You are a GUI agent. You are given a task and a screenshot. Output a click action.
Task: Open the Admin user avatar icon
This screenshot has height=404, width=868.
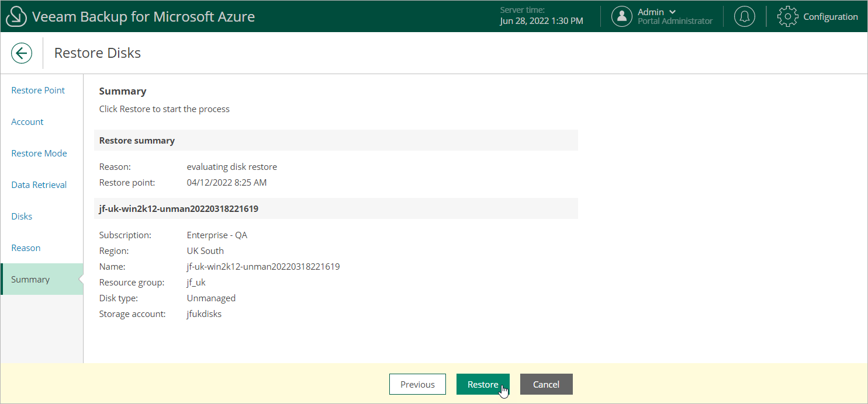622,16
